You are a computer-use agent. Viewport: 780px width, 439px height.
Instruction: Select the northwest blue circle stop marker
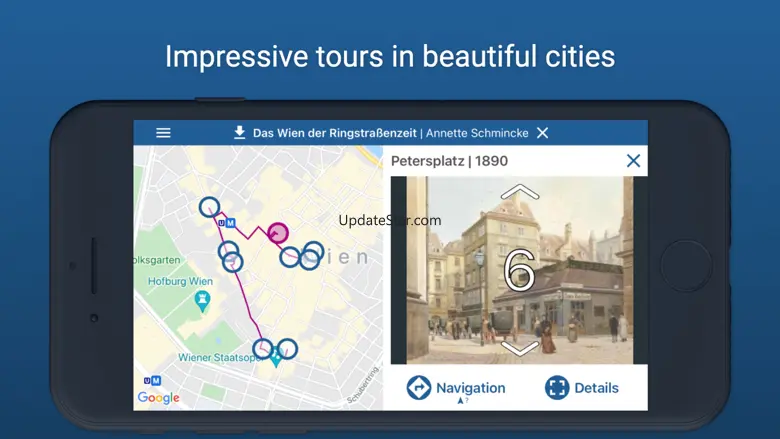pos(208,207)
